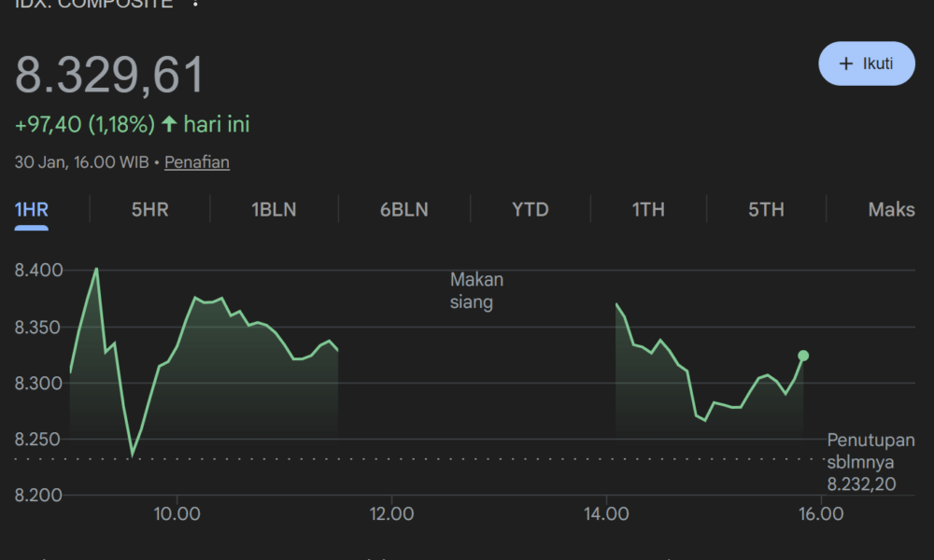934x560 pixels.
Task: Select the 6BLN time range
Action: tap(403, 210)
